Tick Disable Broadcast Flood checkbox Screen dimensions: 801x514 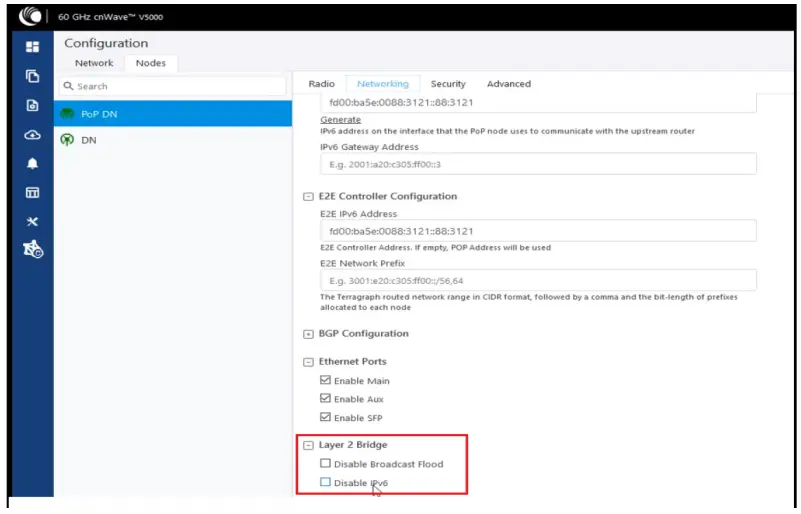pos(325,464)
